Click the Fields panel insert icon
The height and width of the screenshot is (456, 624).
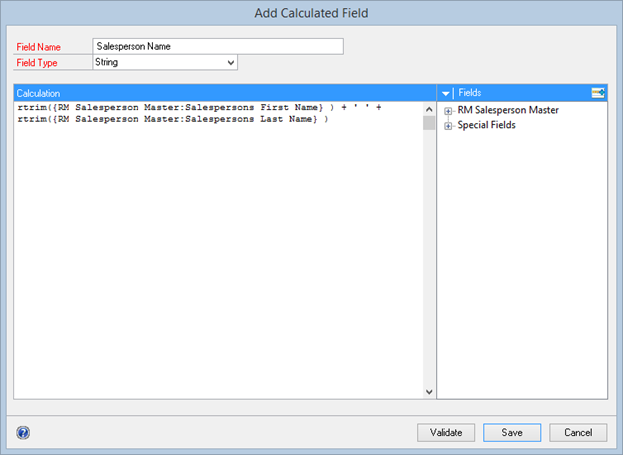point(598,93)
